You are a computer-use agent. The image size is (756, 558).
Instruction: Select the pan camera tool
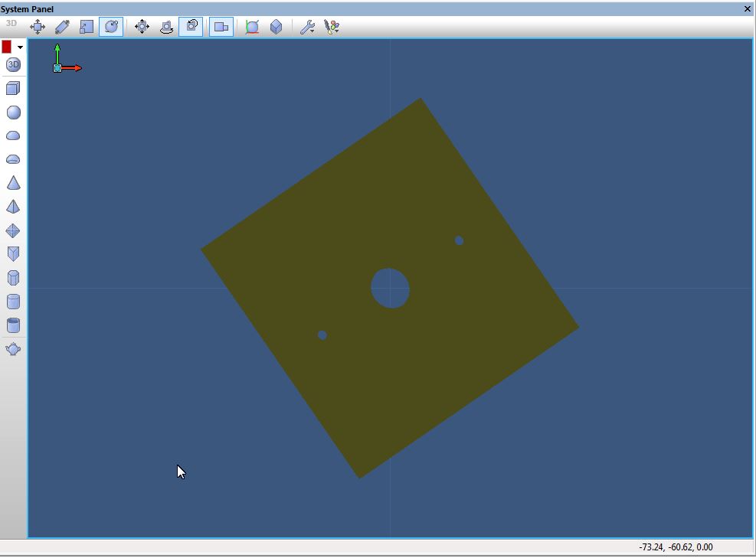tap(142, 27)
